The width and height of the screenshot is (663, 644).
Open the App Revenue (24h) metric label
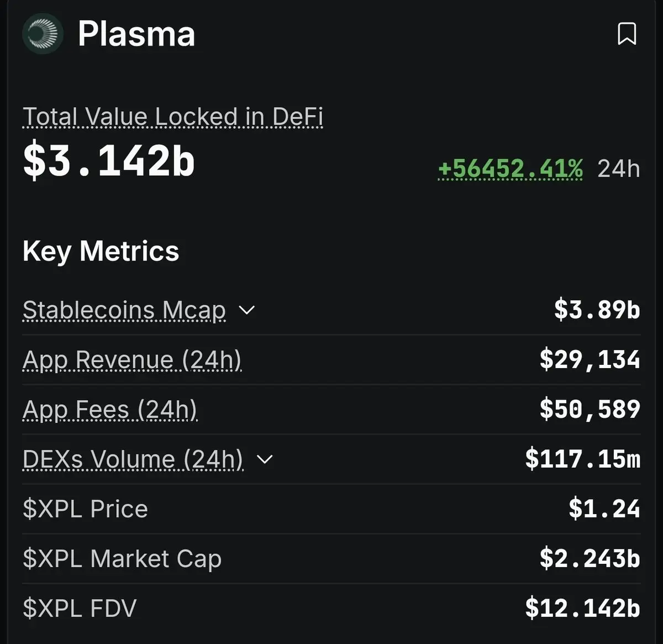tap(132, 360)
